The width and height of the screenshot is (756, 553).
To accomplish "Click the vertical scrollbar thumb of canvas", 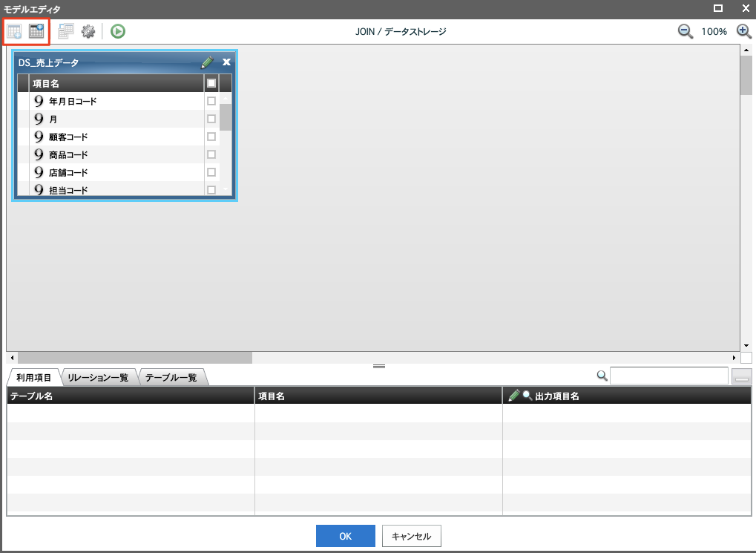I will 746,75.
